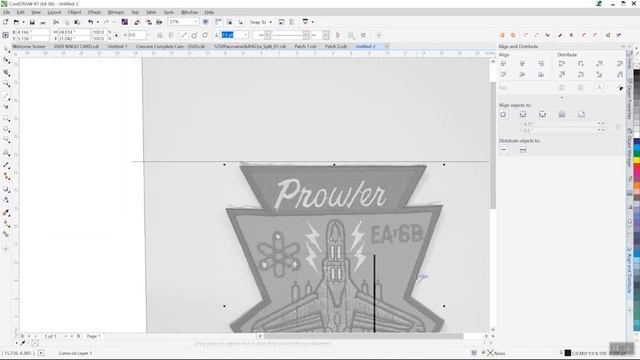Select the Interactive Fill tool
The height and width of the screenshot is (360, 640).
(x=6, y=224)
